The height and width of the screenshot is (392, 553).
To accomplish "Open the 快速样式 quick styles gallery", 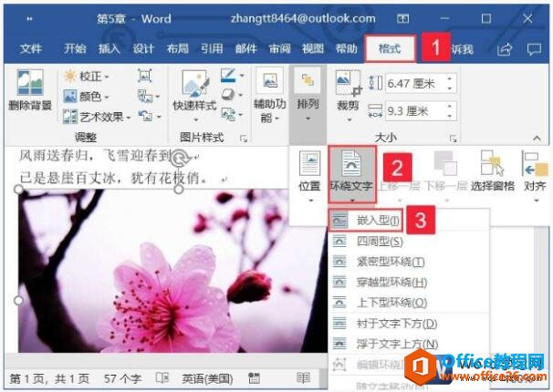I will pos(194,95).
